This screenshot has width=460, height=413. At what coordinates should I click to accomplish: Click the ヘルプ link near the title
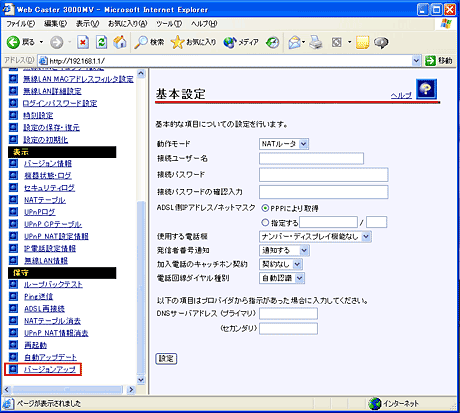click(x=401, y=95)
